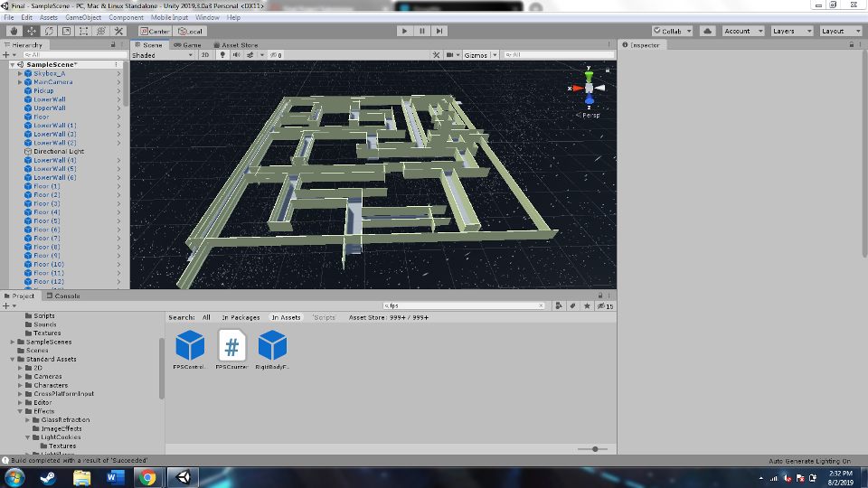Toggle pivot mode with the Center button
Viewport: 868px width, 488px height.
156,31
